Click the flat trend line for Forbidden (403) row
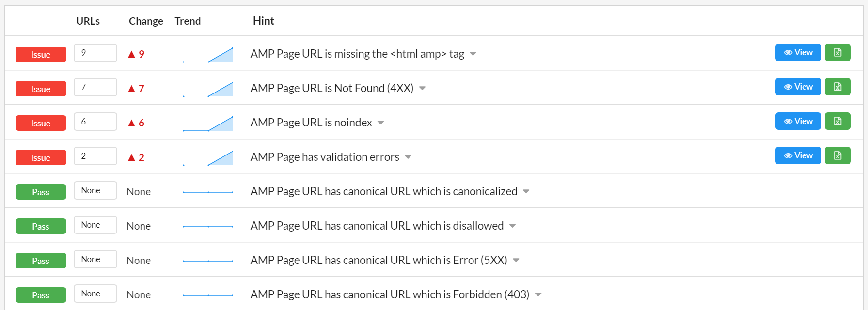This screenshot has width=868, height=310. click(208, 295)
